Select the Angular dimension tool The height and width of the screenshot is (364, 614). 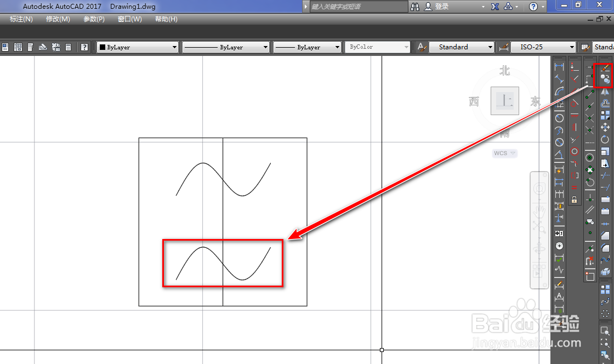click(559, 155)
